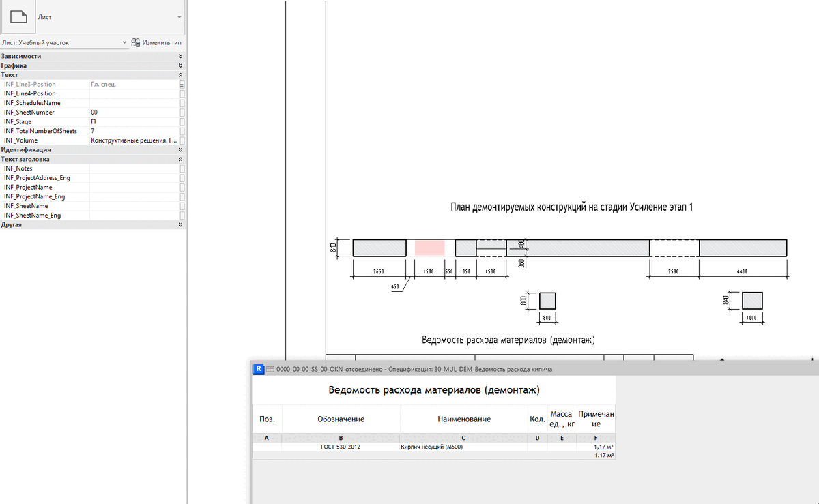Click the schedule window title bar text
This screenshot has width=819, height=504.
pyautogui.click(x=414, y=369)
